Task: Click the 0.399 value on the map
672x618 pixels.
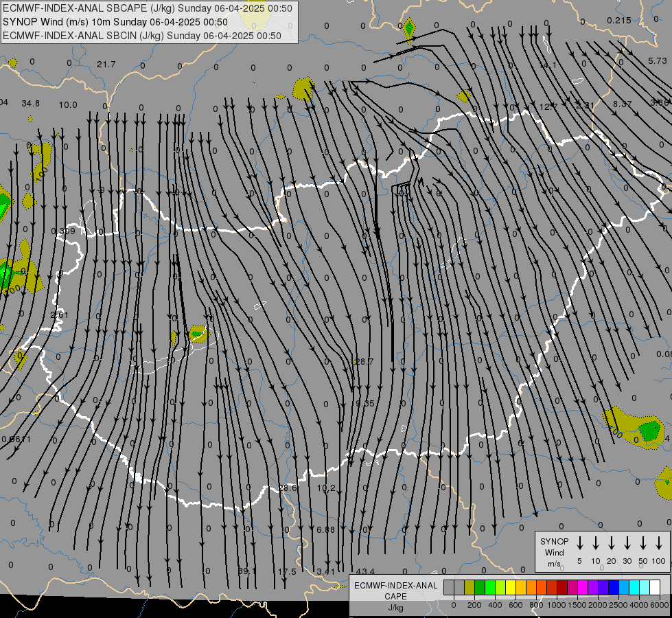Action: 63,231
